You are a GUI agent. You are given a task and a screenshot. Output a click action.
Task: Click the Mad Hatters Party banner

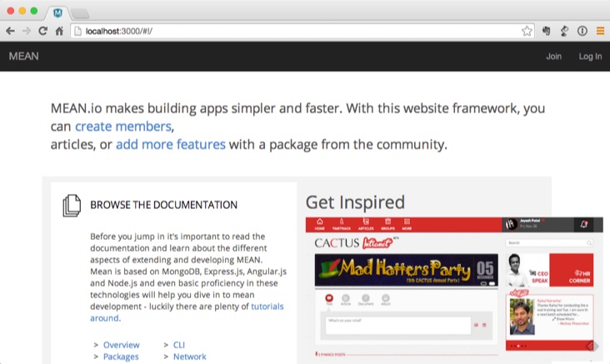[x=406, y=270]
